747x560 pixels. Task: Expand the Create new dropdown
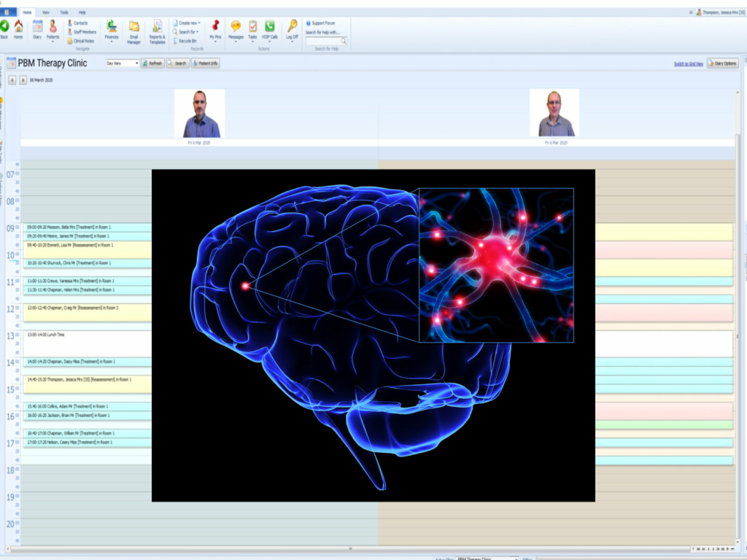pos(187,22)
